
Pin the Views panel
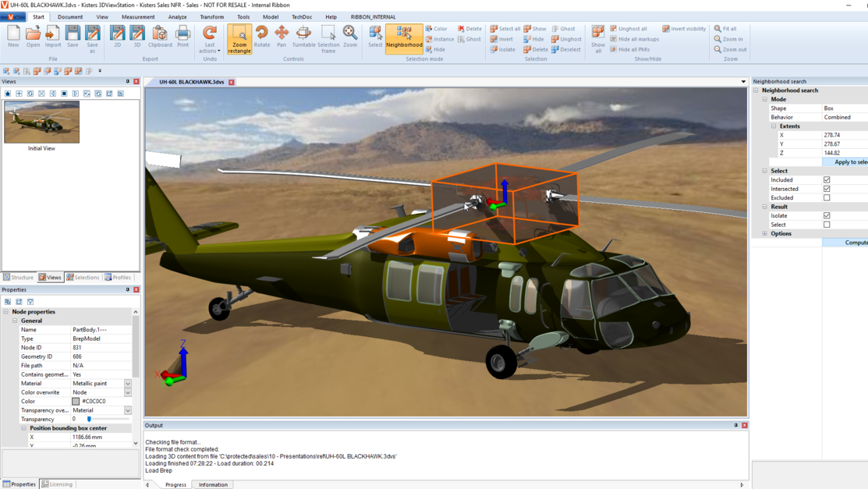(127, 81)
